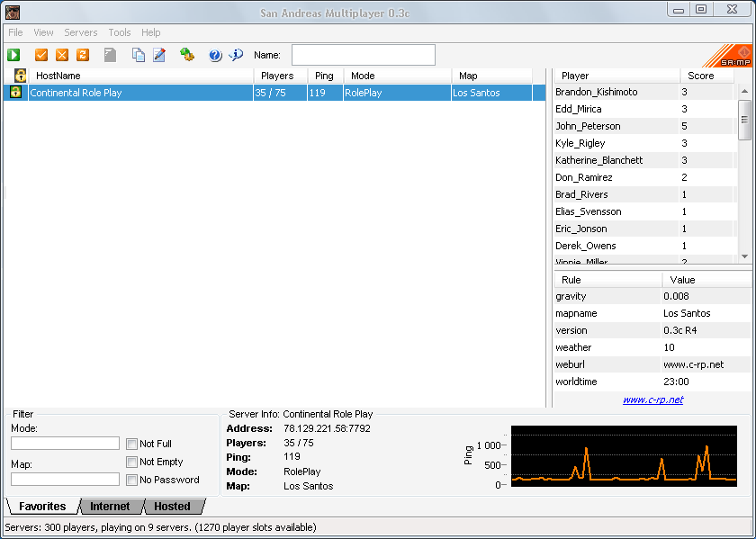Screen dimensions: 756x539
Task: Click the mapname rule row
Action: tap(652, 313)
